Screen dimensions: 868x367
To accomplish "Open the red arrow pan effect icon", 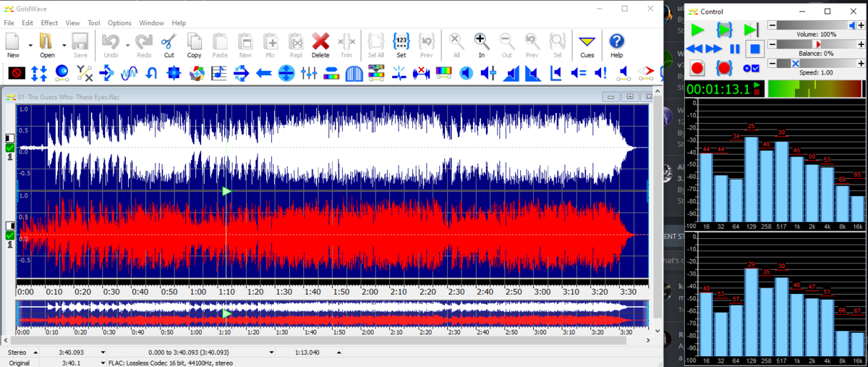I will (x=645, y=73).
